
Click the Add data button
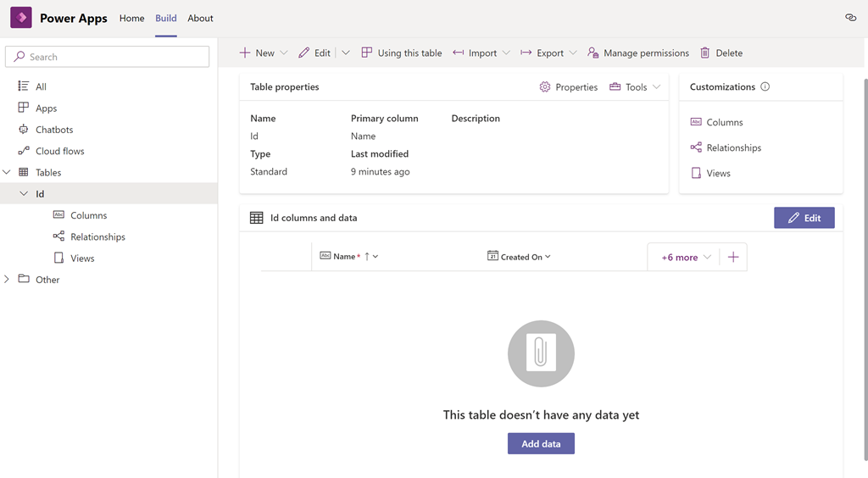(x=541, y=443)
